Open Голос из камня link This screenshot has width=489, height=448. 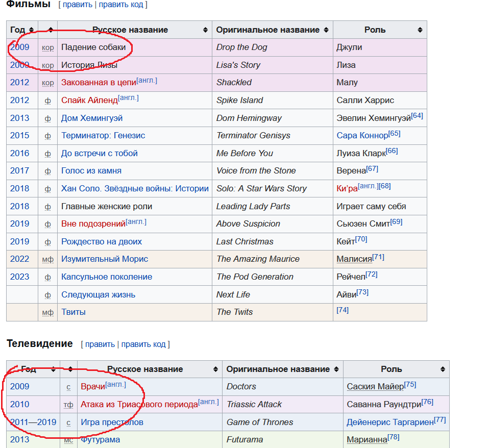(91, 171)
